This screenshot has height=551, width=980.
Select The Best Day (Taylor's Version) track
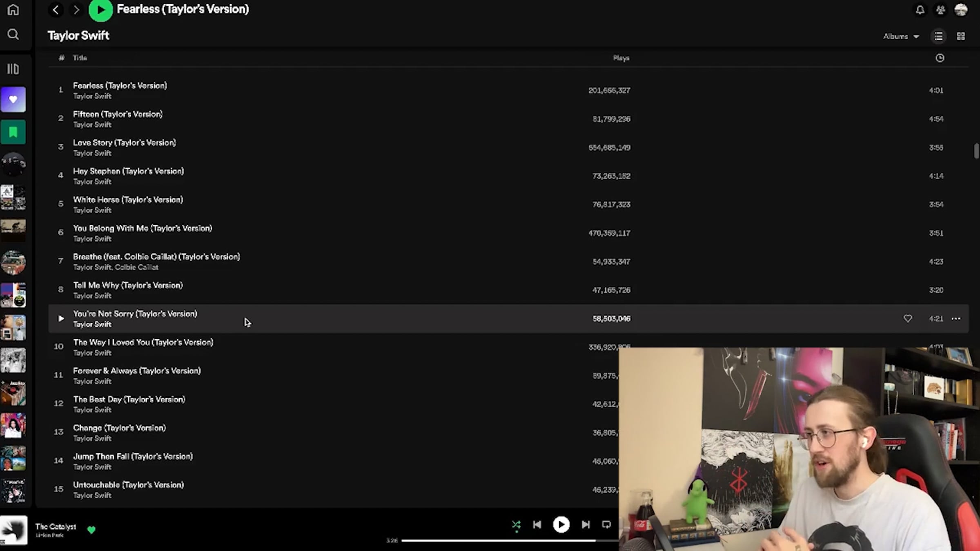point(129,400)
